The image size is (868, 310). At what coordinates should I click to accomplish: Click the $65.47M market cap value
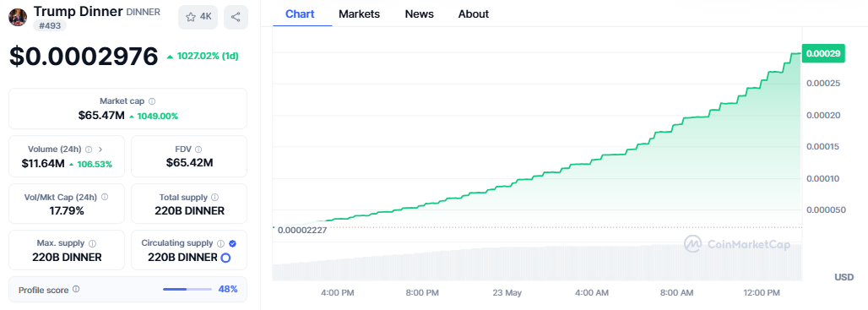(x=101, y=116)
